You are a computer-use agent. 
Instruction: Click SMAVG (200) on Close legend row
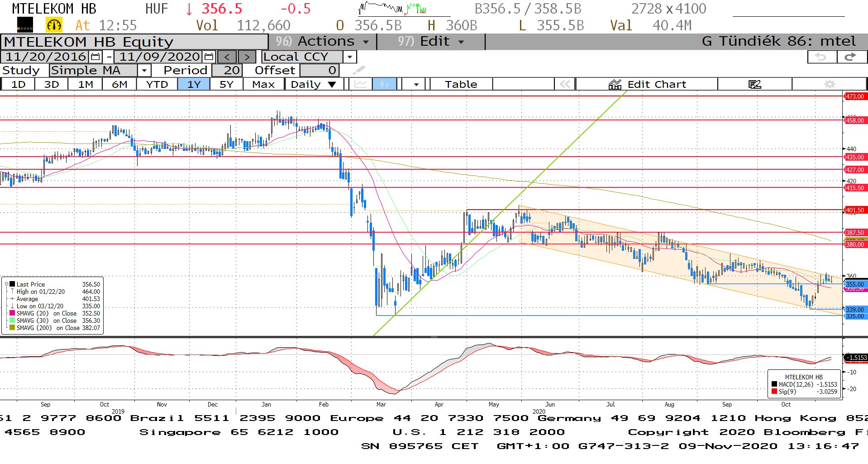(x=55, y=328)
